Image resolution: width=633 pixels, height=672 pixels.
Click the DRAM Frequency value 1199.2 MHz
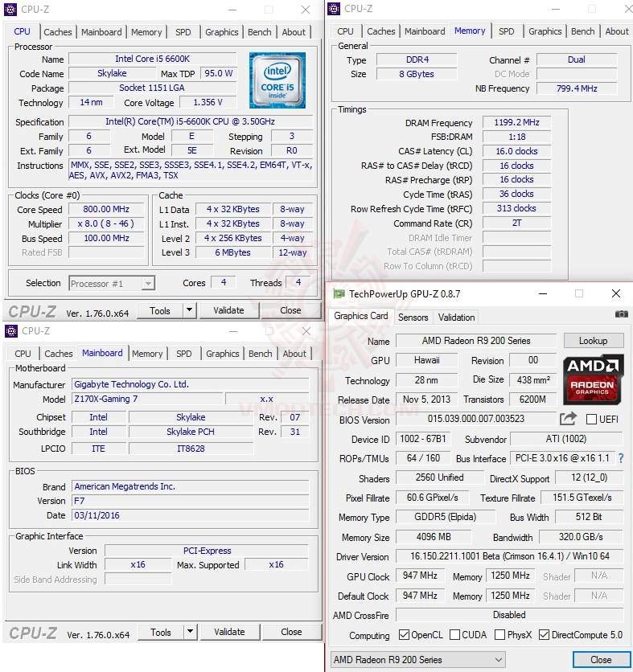516,122
